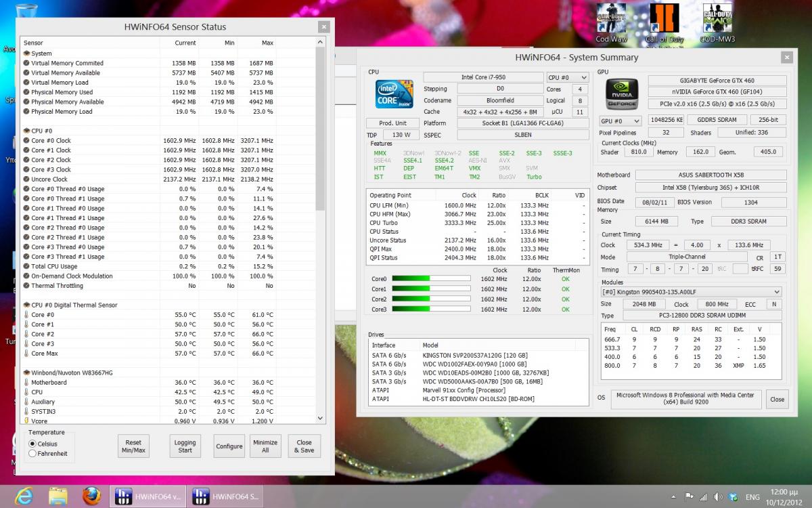The width and height of the screenshot is (812, 508).
Task: Click Winbond/Nuvoton W83667HG group icon
Action: [26, 373]
